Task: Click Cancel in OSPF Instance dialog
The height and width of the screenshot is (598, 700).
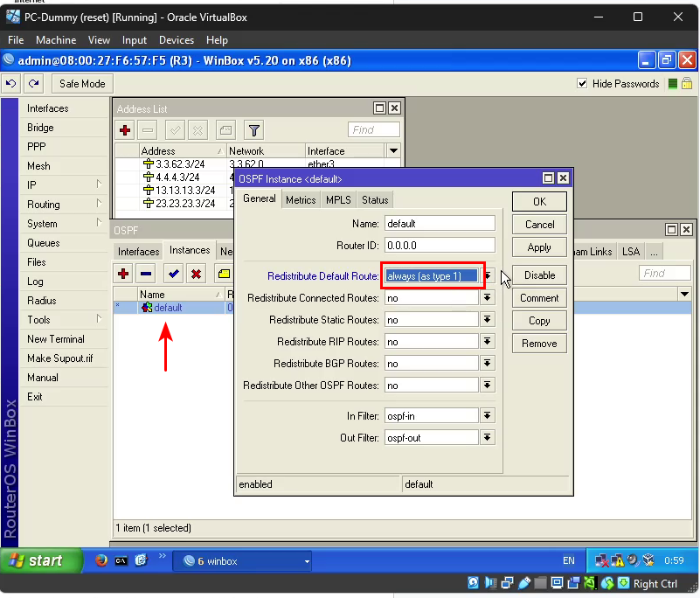Action: [539, 224]
